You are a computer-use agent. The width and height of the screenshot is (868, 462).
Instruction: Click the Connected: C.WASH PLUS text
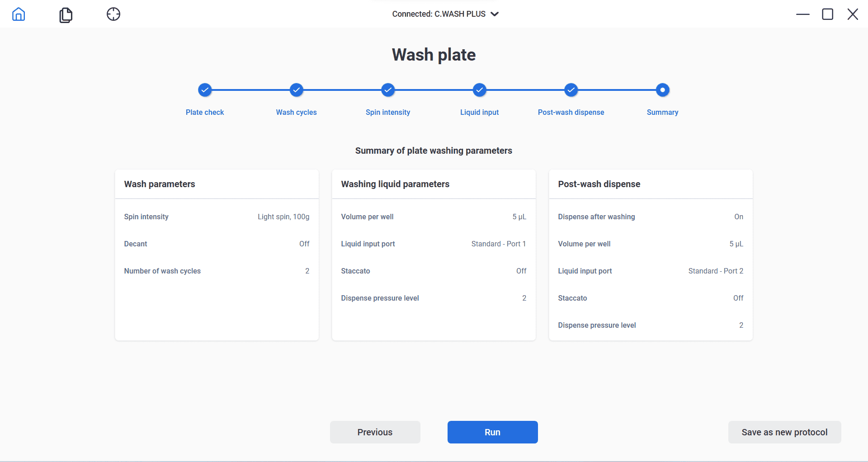coord(439,14)
